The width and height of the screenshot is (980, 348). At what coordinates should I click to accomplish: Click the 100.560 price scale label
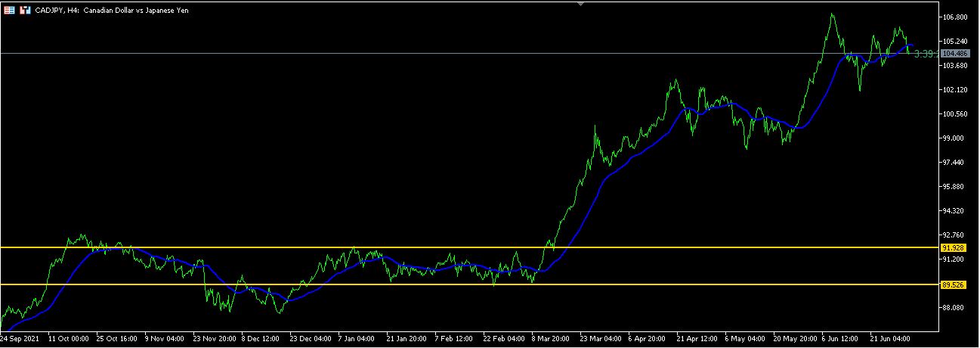pos(954,114)
